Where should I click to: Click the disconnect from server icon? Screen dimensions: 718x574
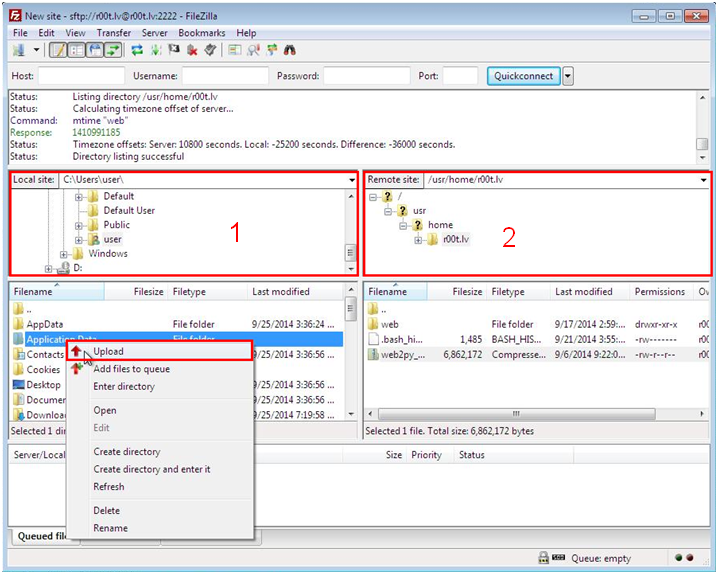tap(192, 50)
